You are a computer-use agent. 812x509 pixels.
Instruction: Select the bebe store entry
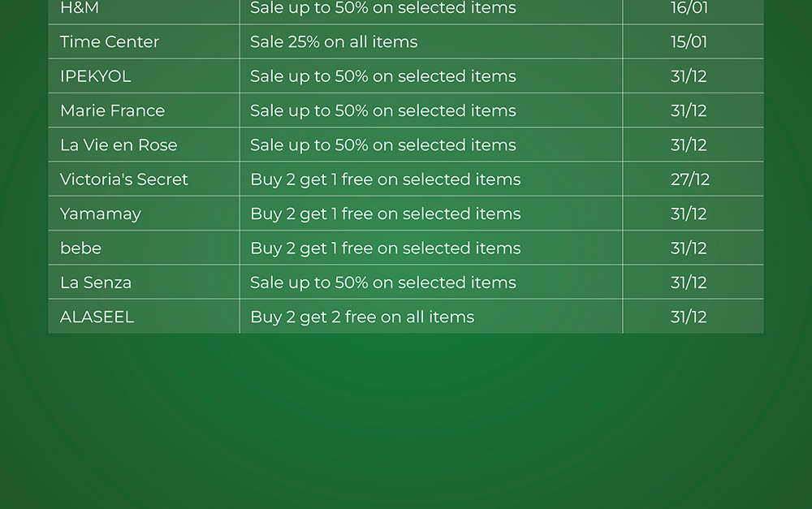click(80, 248)
